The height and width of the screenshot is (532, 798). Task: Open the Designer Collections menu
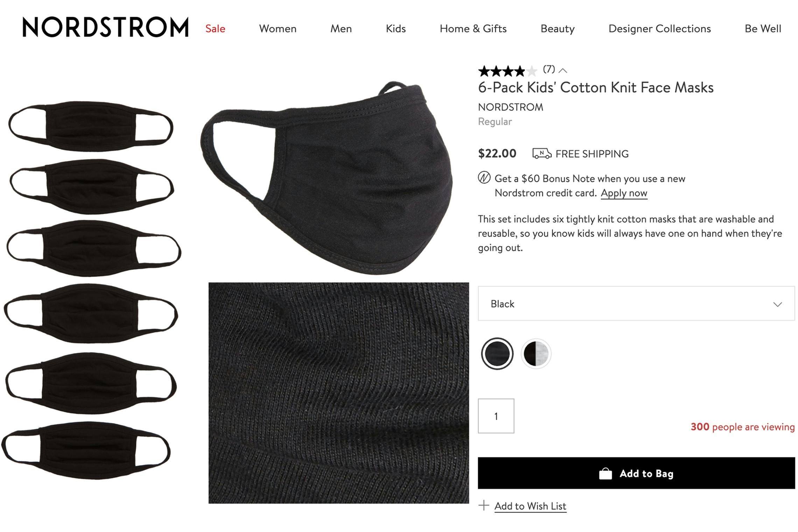point(659,28)
